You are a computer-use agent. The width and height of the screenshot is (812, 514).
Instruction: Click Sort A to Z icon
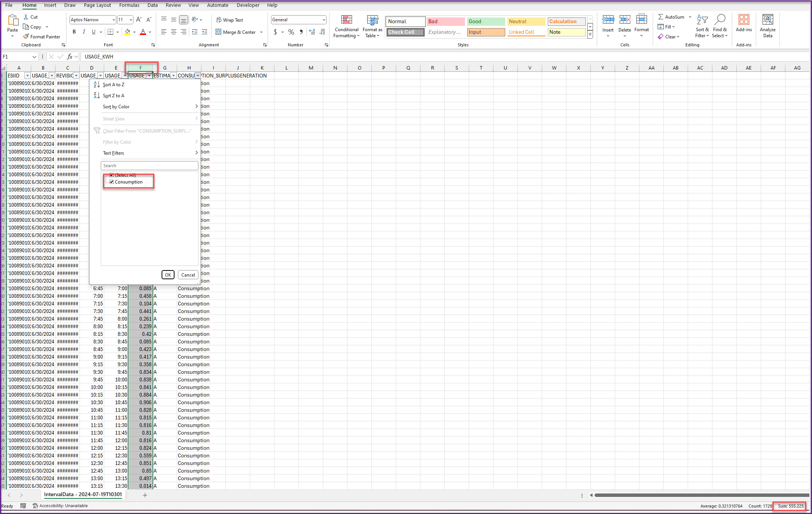(x=97, y=85)
